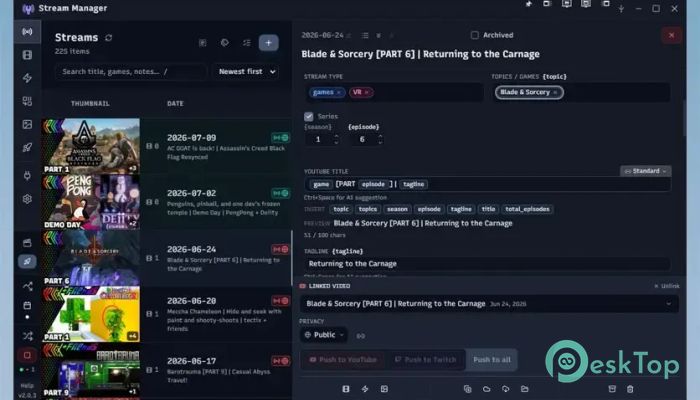Click Push to all button
Viewport: 700px width, 400px height.
coord(492,360)
